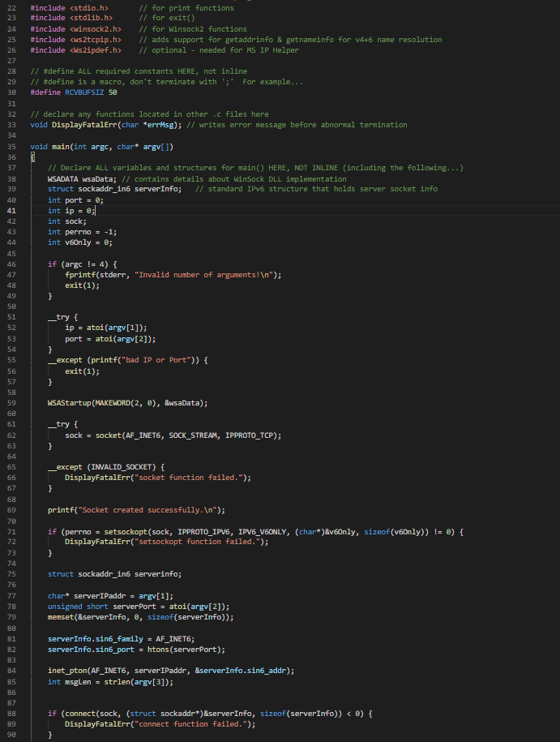The height and width of the screenshot is (742, 560).
Task: Click &wsaData argument on line 59
Action: (182, 403)
